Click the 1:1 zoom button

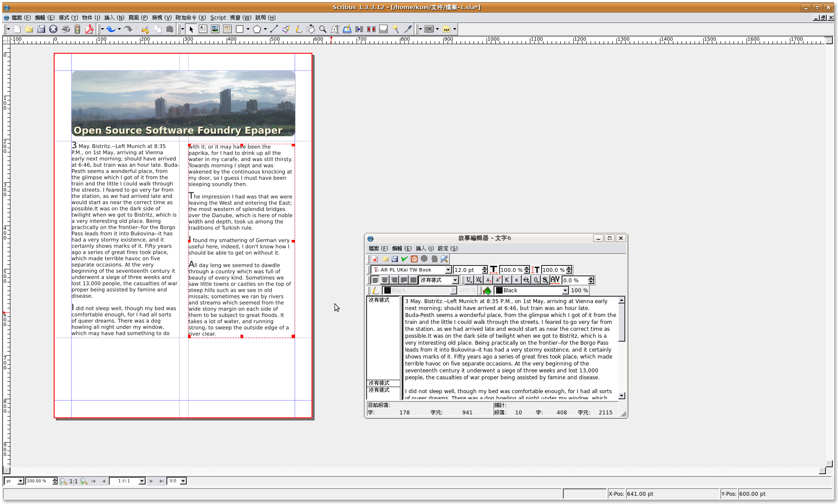click(x=74, y=481)
